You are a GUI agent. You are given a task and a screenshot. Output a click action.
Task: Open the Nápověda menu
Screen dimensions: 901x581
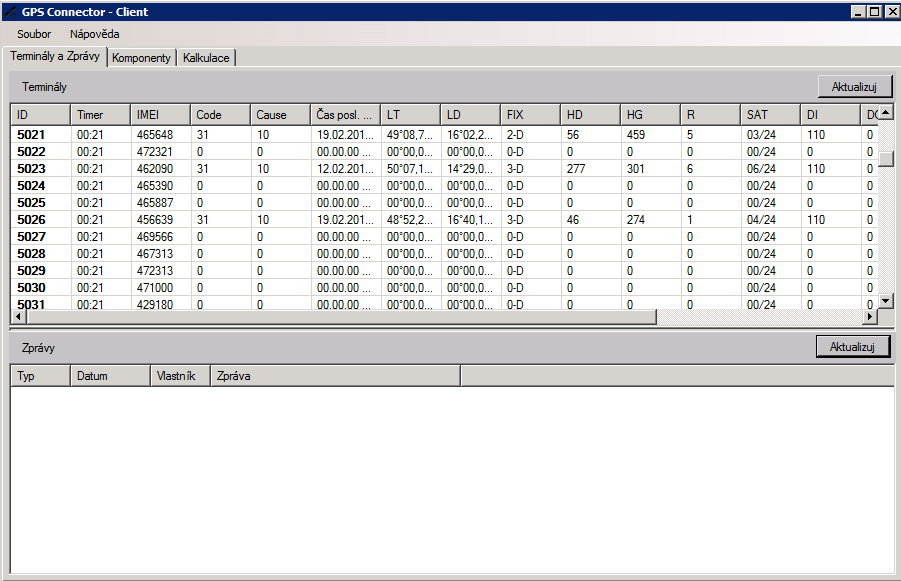(94, 34)
